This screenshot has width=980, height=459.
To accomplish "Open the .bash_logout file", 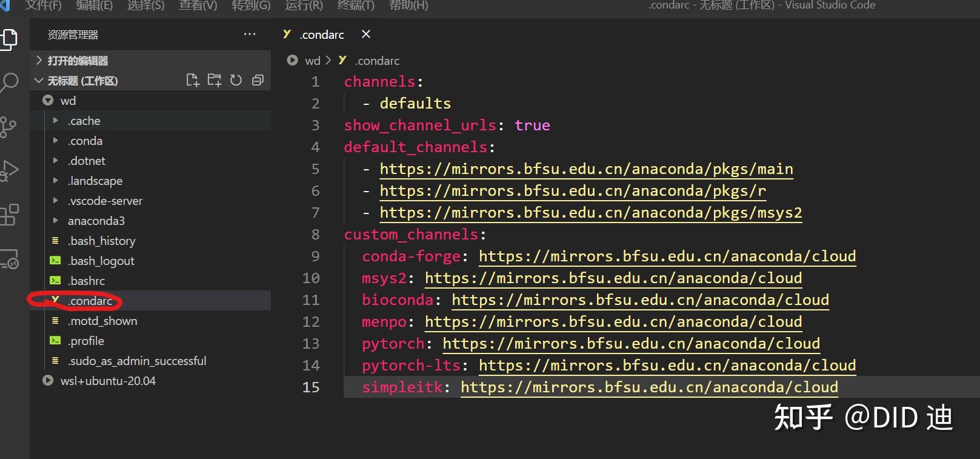I will pos(150,261).
